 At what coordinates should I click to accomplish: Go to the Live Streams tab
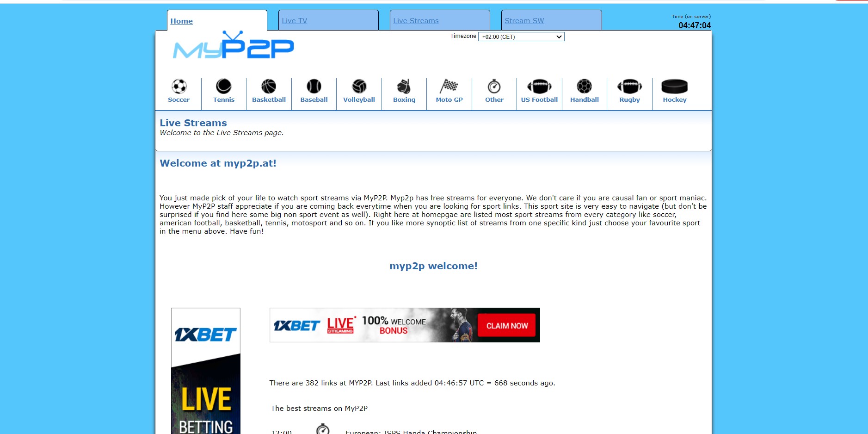pos(416,21)
